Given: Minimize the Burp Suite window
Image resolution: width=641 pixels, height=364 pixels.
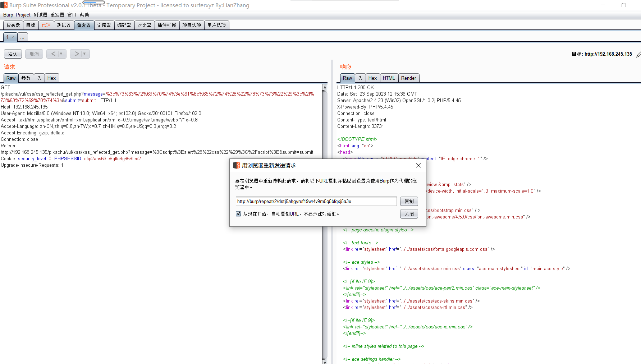Looking at the screenshot, I should 603,5.
